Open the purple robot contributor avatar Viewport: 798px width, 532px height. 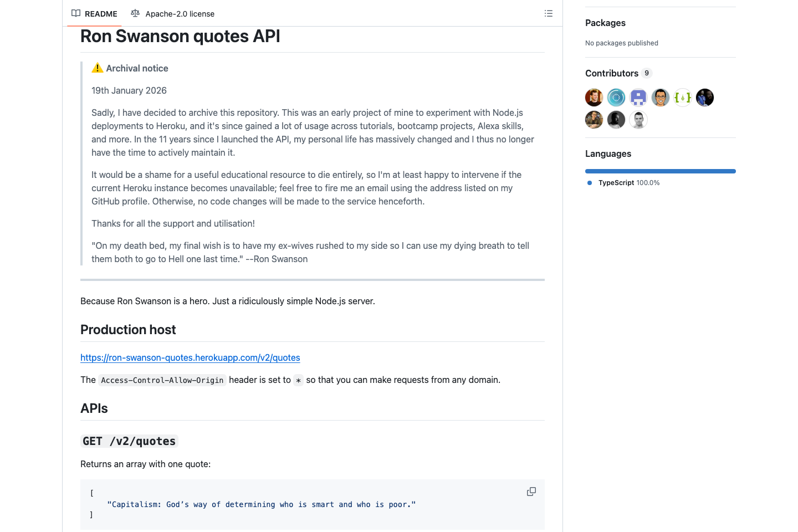638,97
